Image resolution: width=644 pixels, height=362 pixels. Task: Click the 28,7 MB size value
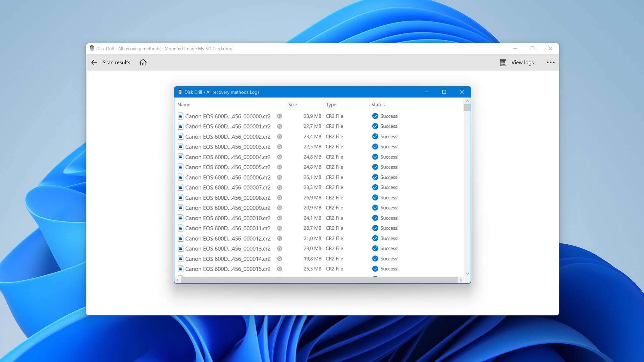pyautogui.click(x=312, y=228)
